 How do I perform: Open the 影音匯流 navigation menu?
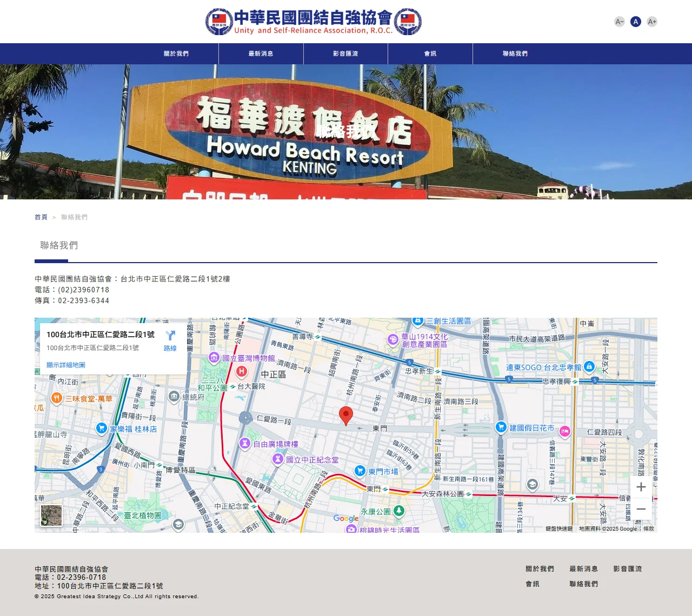point(346,53)
